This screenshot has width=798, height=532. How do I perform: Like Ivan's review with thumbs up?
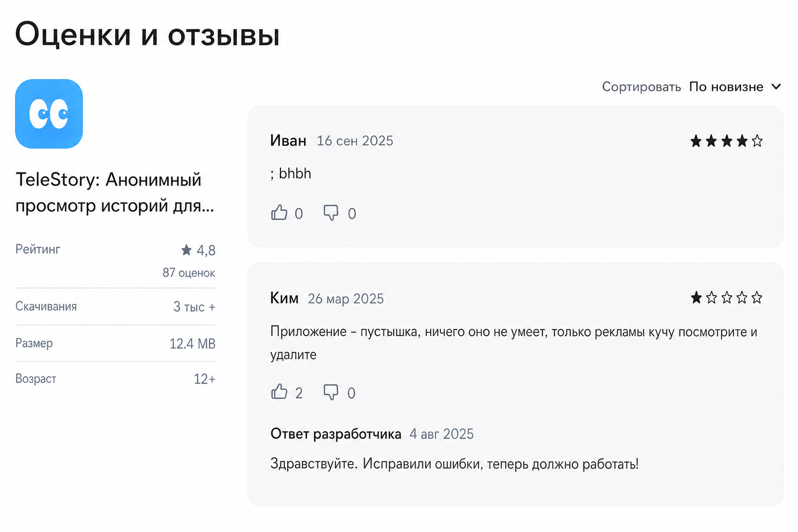pos(279,212)
